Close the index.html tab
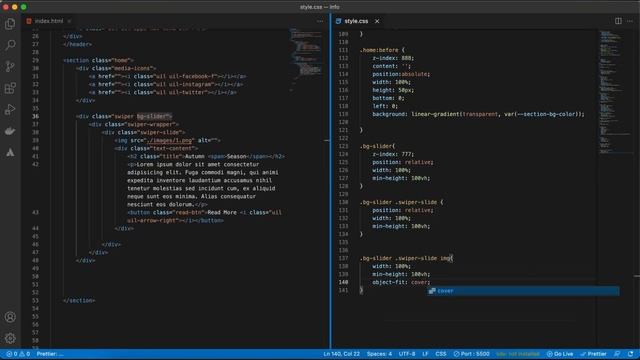Image resolution: width=640 pixels, height=360 pixels. [x=69, y=21]
